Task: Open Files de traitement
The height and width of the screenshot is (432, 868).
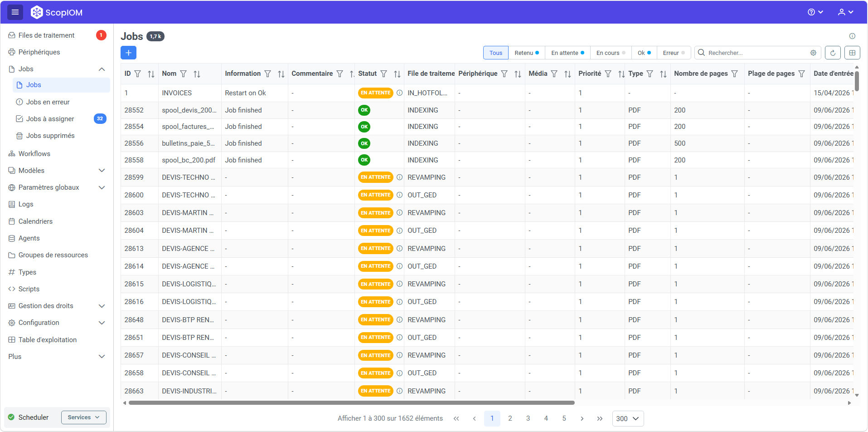Action: (57, 35)
